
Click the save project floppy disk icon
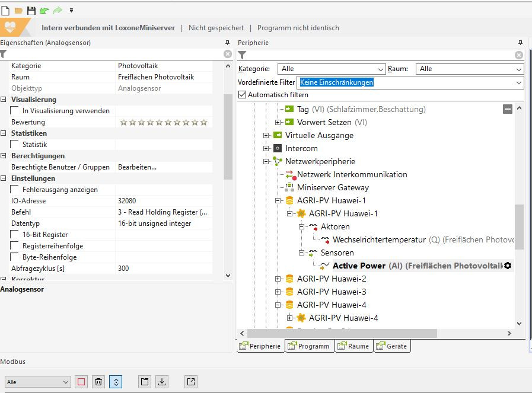click(31, 10)
